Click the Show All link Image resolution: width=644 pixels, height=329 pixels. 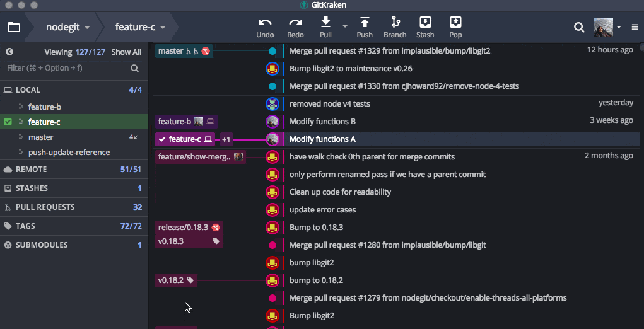[x=126, y=52]
